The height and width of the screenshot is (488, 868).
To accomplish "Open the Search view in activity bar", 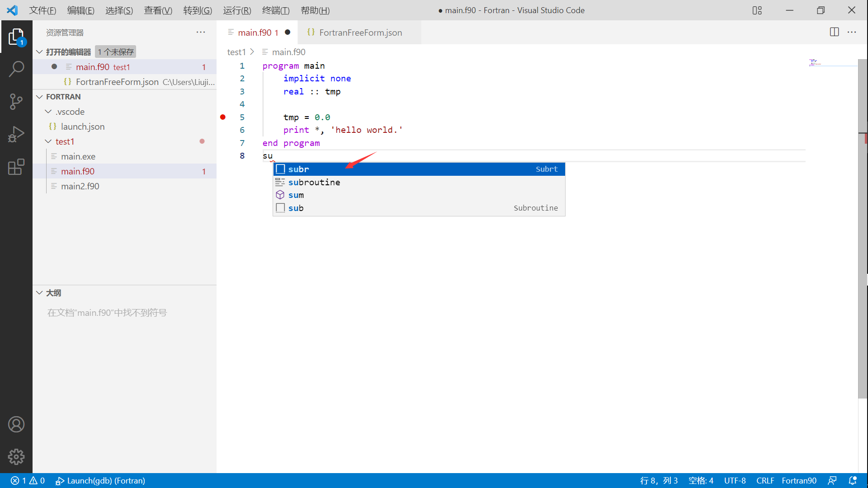I will click(16, 69).
